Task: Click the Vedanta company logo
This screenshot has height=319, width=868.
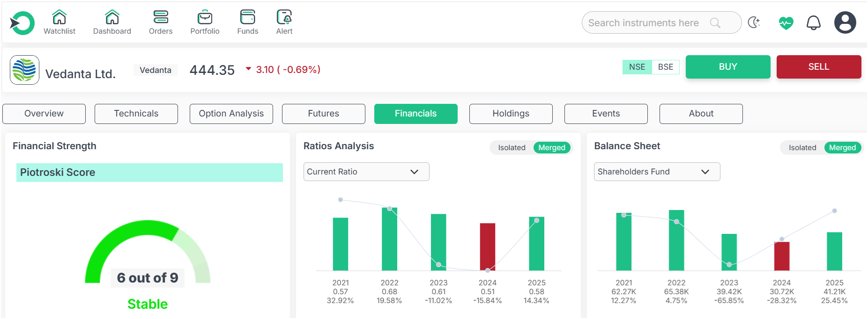Action: tap(24, 70)
